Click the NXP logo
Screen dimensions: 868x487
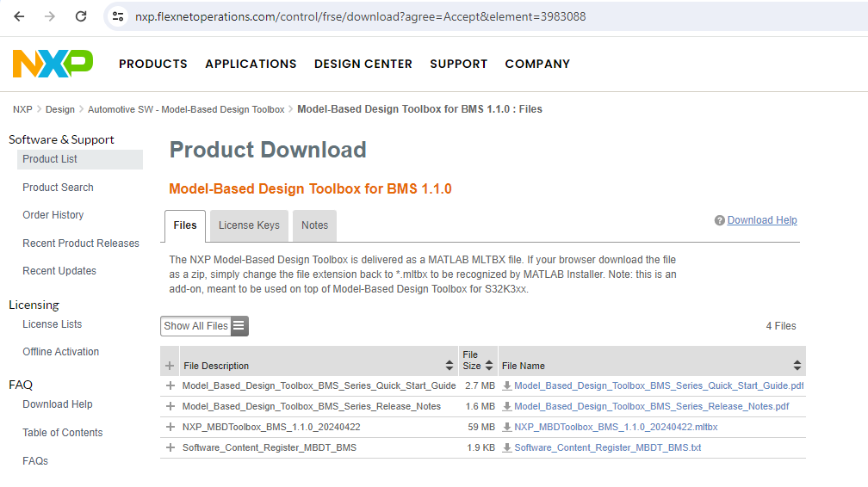point(53,64)
